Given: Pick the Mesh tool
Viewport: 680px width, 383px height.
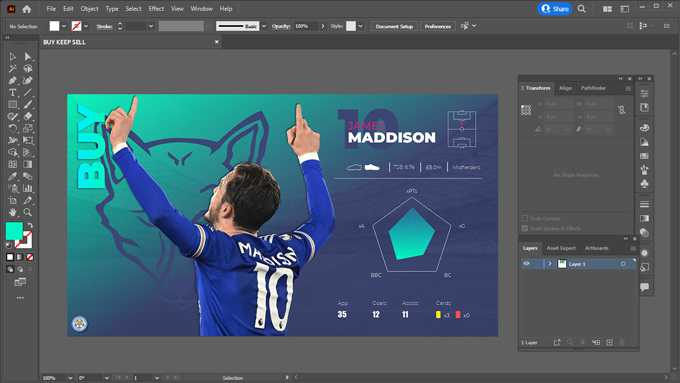Looking at the screenshot, I should 13,164.
